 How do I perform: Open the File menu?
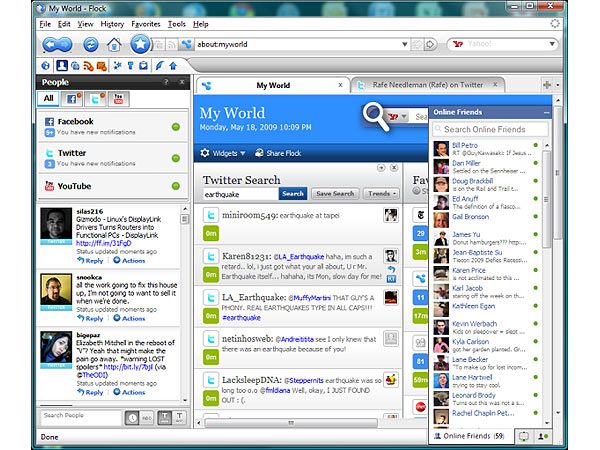click(x=45, y=24)
